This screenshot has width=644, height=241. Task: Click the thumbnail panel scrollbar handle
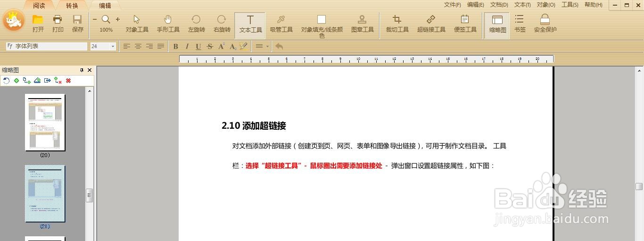coord(89,195)
